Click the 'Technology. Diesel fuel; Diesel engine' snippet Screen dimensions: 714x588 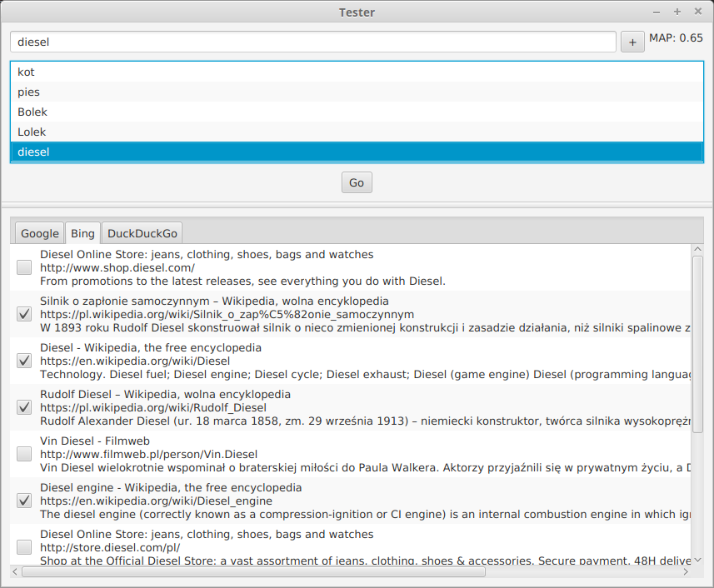tap(365, 375)
